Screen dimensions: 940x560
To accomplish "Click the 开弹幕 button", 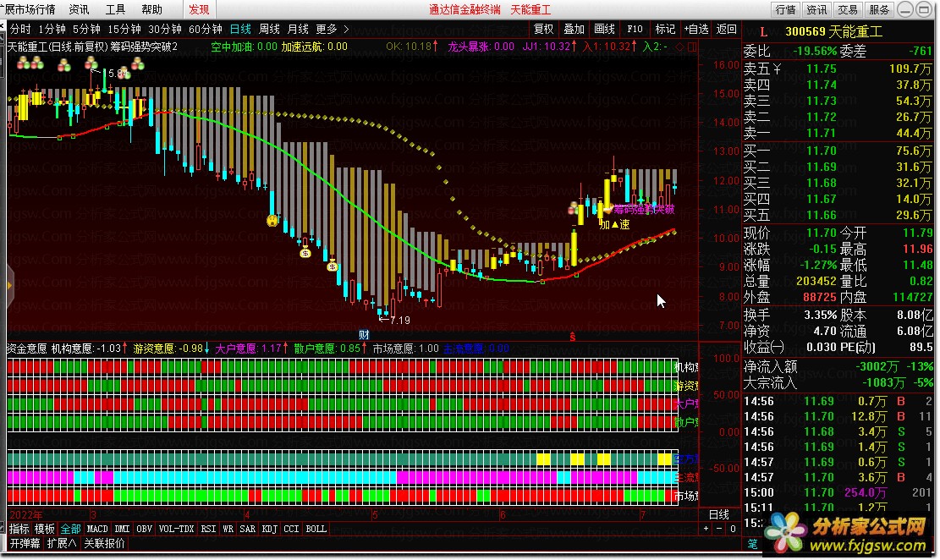I will click(25, 544).
